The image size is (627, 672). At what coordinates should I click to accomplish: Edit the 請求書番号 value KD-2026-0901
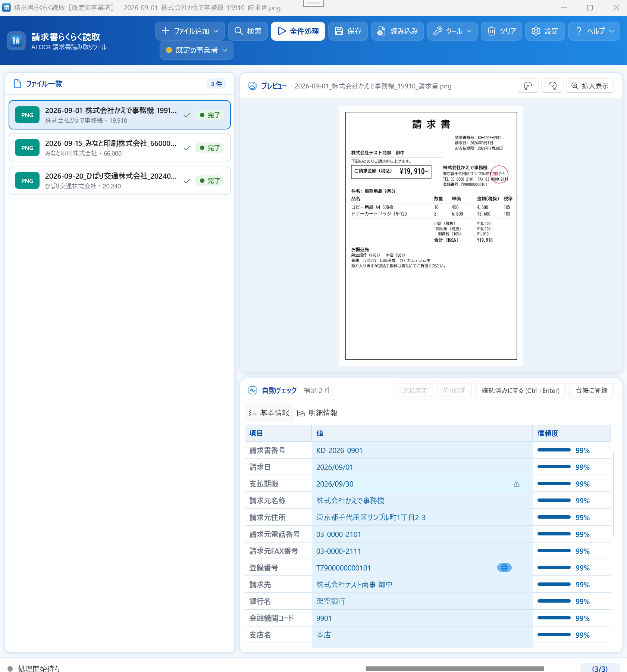422,450
